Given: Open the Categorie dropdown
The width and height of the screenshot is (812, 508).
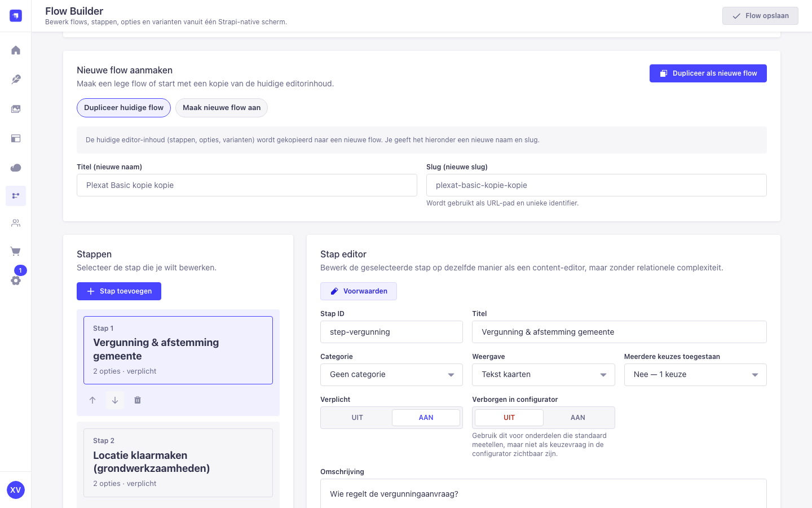Looking at the screenshot, I should pos(391,375).
